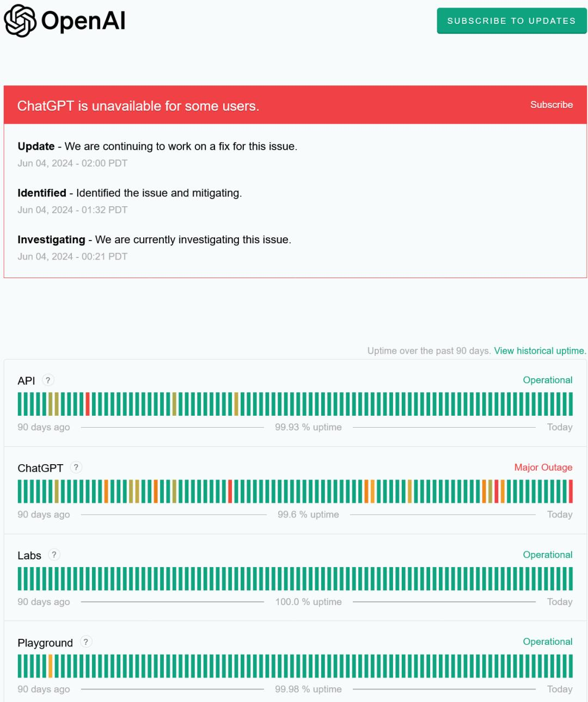Click the 99.6 % uptime text for ChatGPT
The image size is (588, 702).
coord(308,515)
